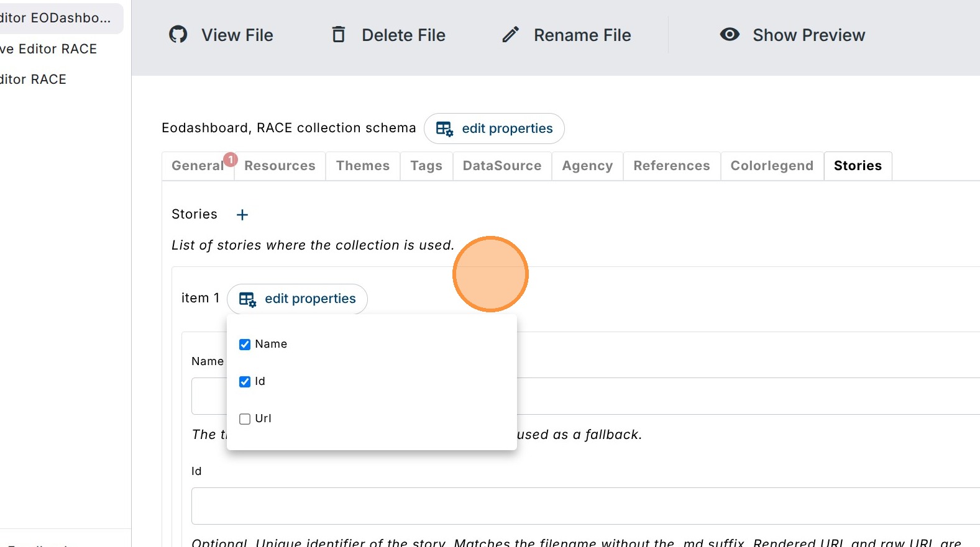Click the pencil Rename File icon
Image resolution: width=980 pixels, height=547 pixels.
(510, 35)
